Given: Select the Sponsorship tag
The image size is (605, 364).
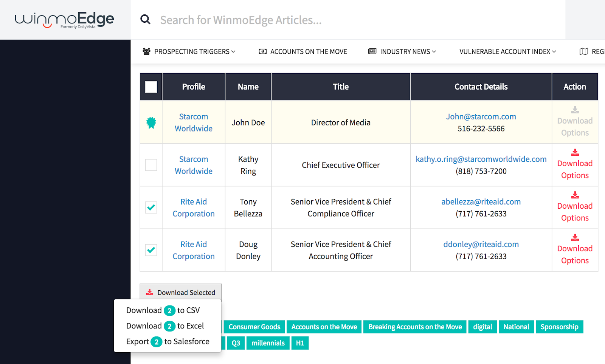Looking at the screenshot, I should pos(559,327).
